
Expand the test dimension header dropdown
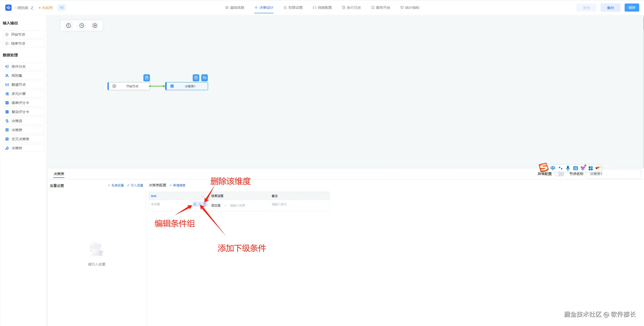click(203, 196)
